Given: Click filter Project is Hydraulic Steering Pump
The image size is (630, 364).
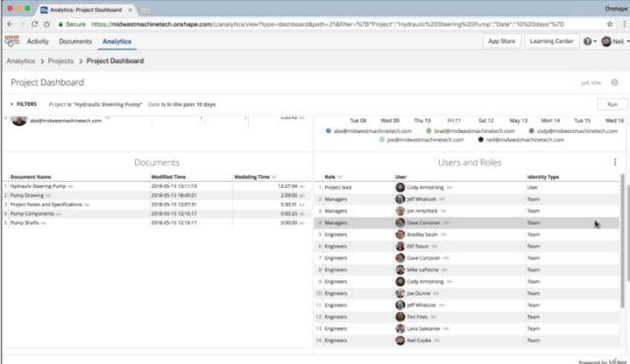Looking at the screenshot, I should pos(95,104).
